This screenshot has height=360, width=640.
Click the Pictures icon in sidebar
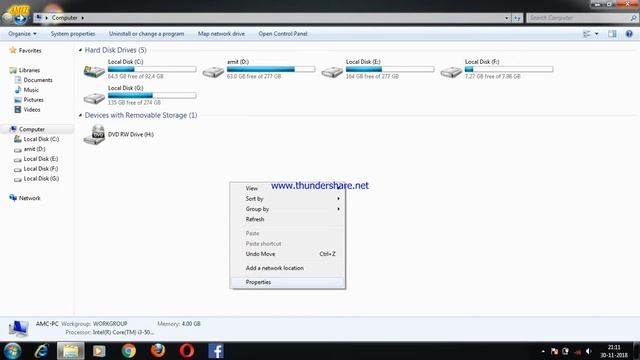click(x=18, y=100)
